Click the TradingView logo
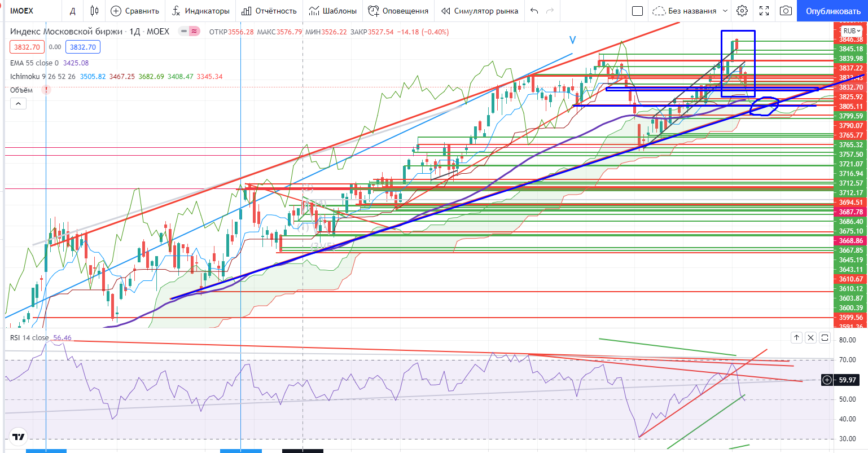The width and height of the screenshot is (868, 453). [19, 437]
